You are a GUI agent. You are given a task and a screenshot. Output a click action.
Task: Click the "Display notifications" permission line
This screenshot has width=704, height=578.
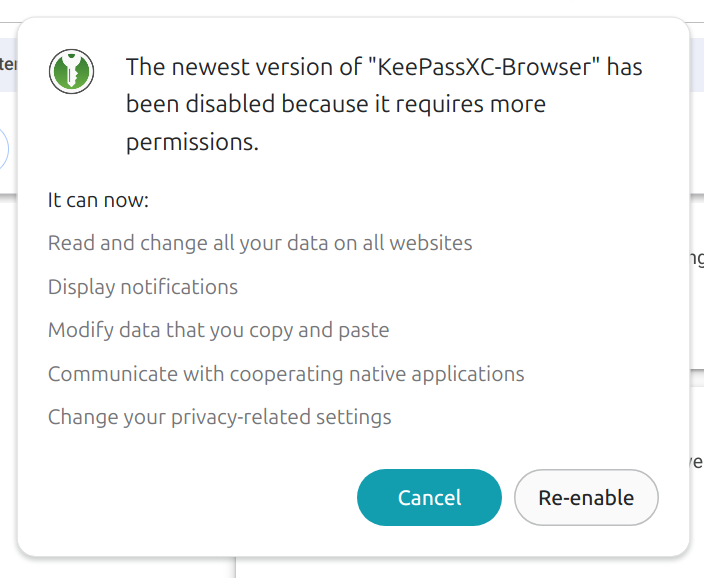(x=143, y=287)
